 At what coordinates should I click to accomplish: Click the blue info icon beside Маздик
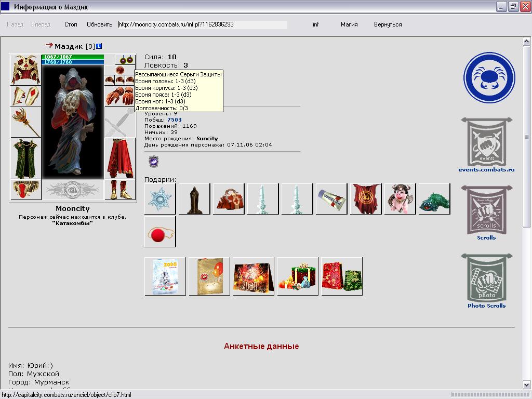(99, 46)
